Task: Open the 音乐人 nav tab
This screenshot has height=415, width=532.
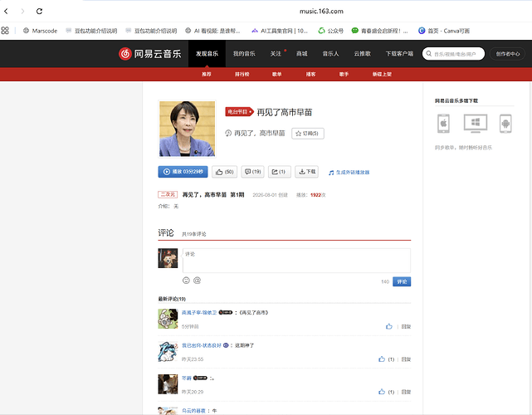Action: [x=330, y=54]
